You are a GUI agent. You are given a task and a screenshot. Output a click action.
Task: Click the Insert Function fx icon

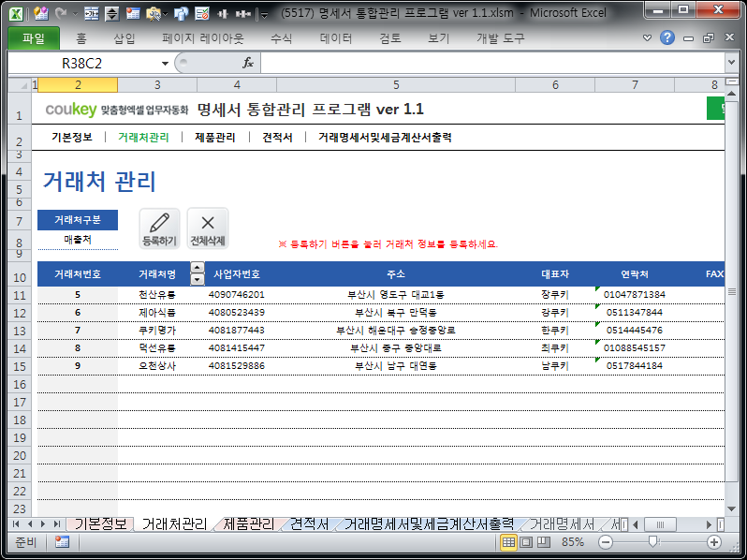pyautogui.click(x=248, y=63)
